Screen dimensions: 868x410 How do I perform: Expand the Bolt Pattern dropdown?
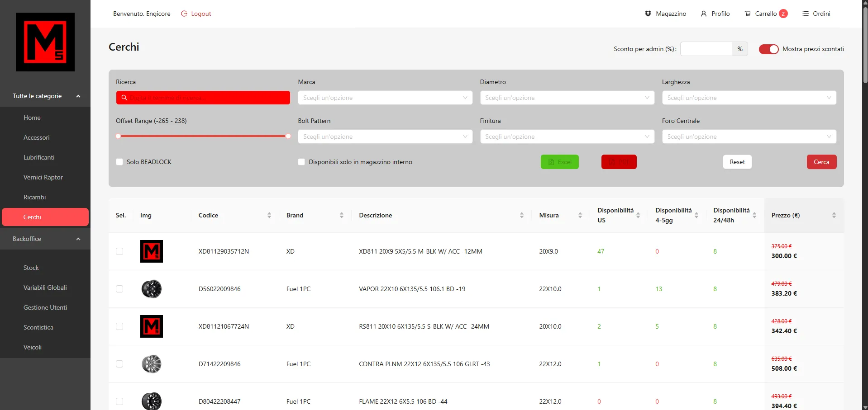[x=385, y=137]
